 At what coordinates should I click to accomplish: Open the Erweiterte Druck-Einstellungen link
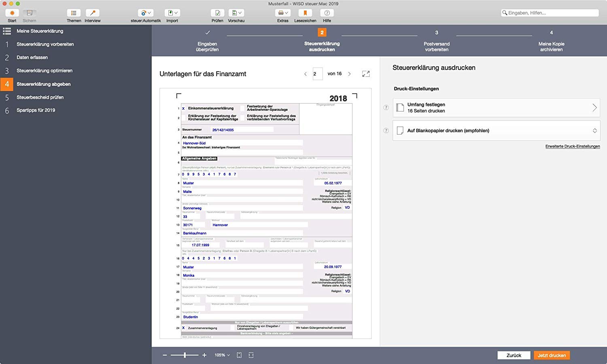572,146
